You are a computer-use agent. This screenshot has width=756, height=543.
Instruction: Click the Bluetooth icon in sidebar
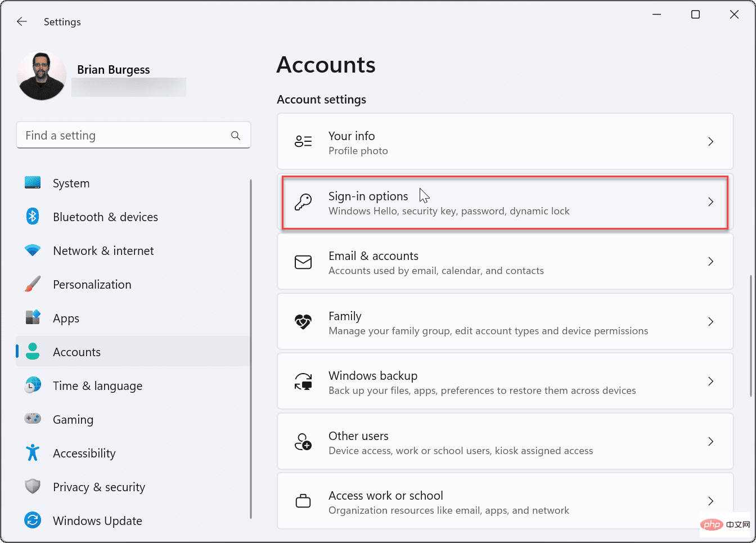click(x=33, y=217)
